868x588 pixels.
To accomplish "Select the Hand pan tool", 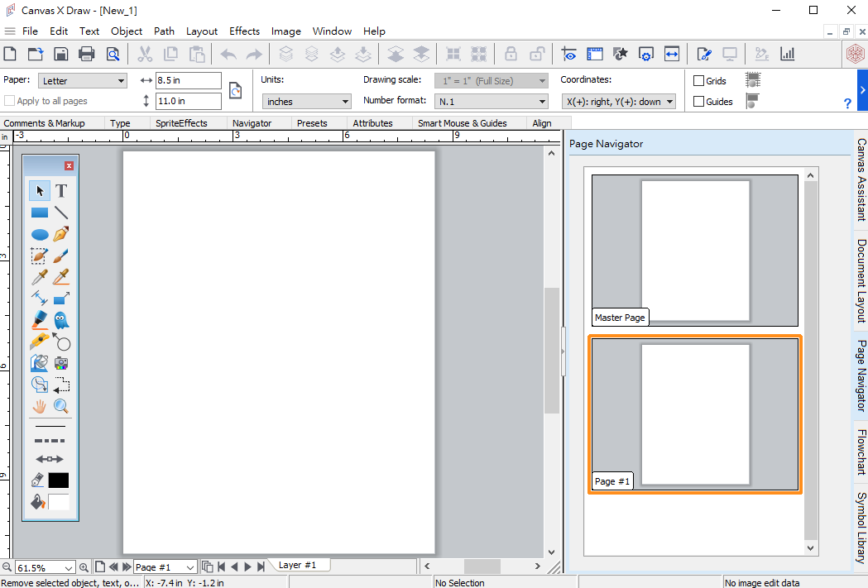I will [x=39, y=407].
